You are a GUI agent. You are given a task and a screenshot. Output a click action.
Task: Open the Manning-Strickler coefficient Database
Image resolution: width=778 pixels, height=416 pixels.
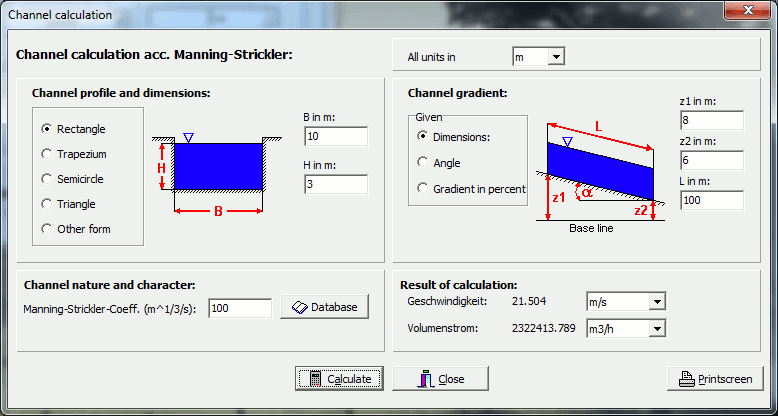[x=324, y=307]
